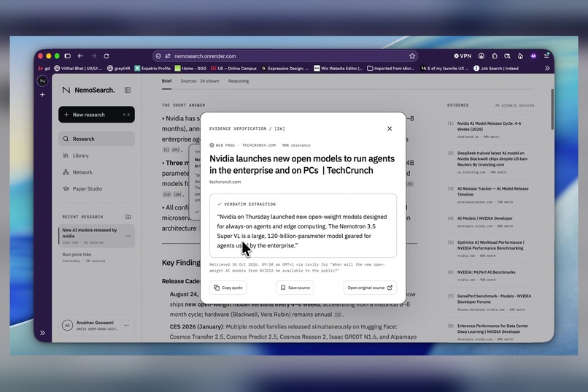Toggle the VPN button
The image size is (588, 392).
click(463, 56)
